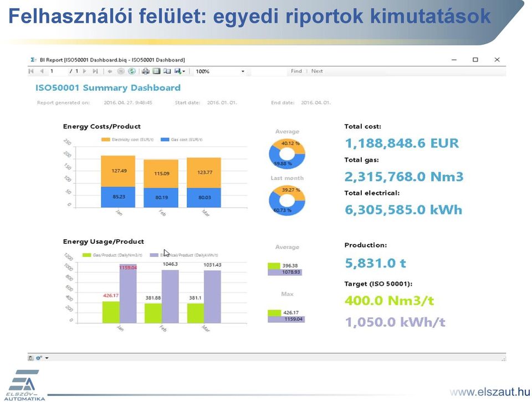This screenshot has height=402, width=532.
Task: Close the BI Report window
Action: (497, 60)
